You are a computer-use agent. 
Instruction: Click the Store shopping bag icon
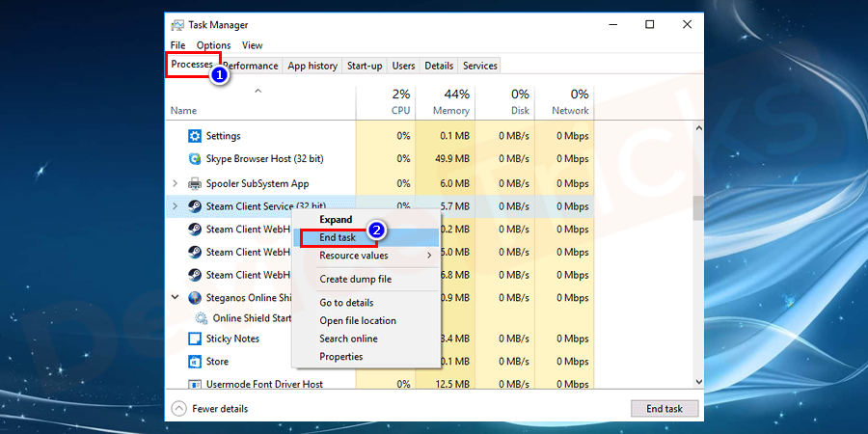(194, 362)
